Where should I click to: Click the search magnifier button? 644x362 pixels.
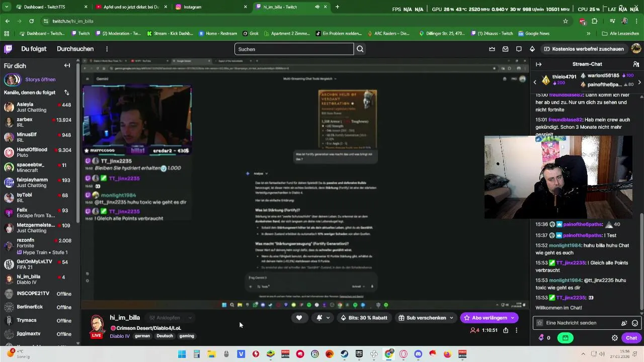[360, 49]
